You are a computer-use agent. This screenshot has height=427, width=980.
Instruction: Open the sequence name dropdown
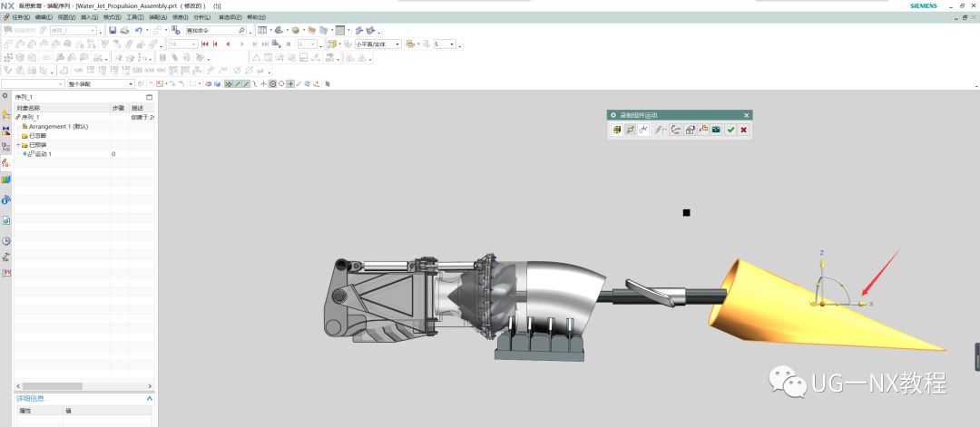pos(93,30)
